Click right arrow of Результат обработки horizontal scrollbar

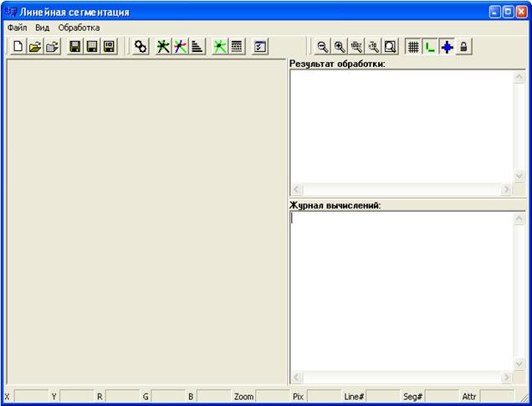pyautogui.click(x=507, y=188)
